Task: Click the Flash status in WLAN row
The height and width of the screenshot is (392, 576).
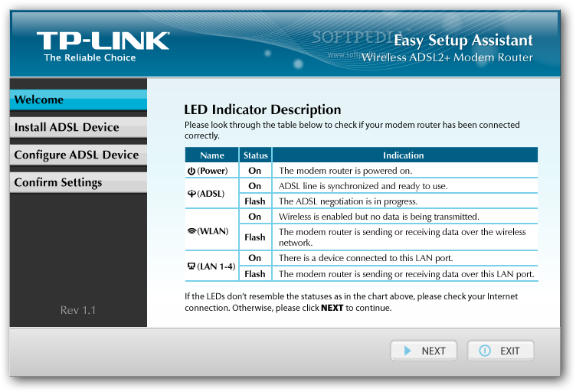Action: 255,237
